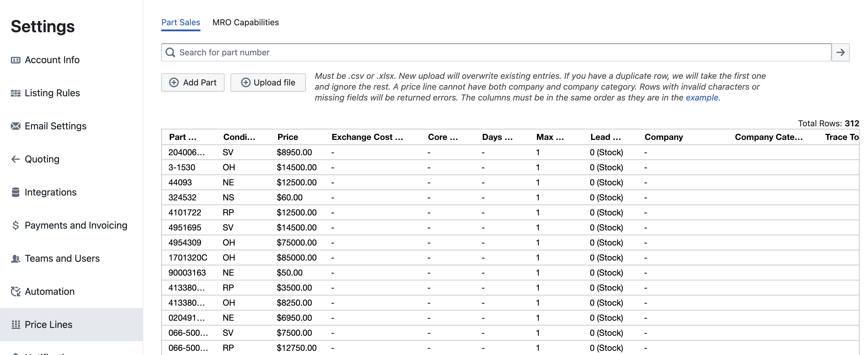
Task: Click the $85000.00 price cell
Action: click(296, 258)
